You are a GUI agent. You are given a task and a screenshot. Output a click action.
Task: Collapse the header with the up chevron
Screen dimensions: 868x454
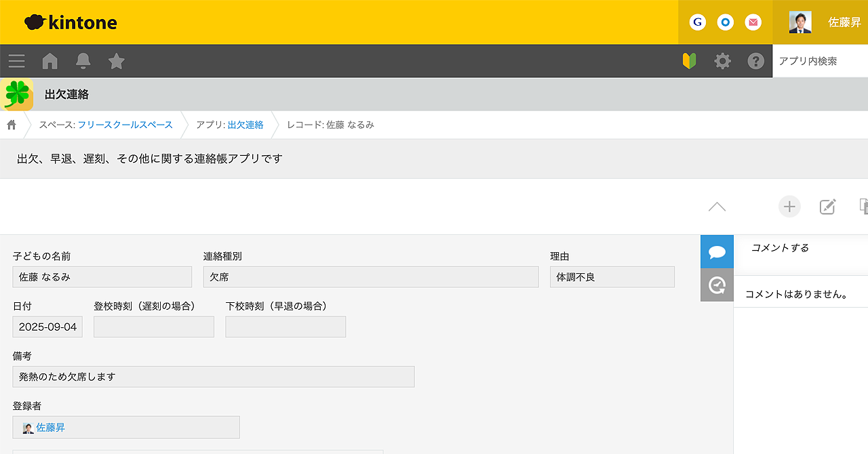click(717, 207)
